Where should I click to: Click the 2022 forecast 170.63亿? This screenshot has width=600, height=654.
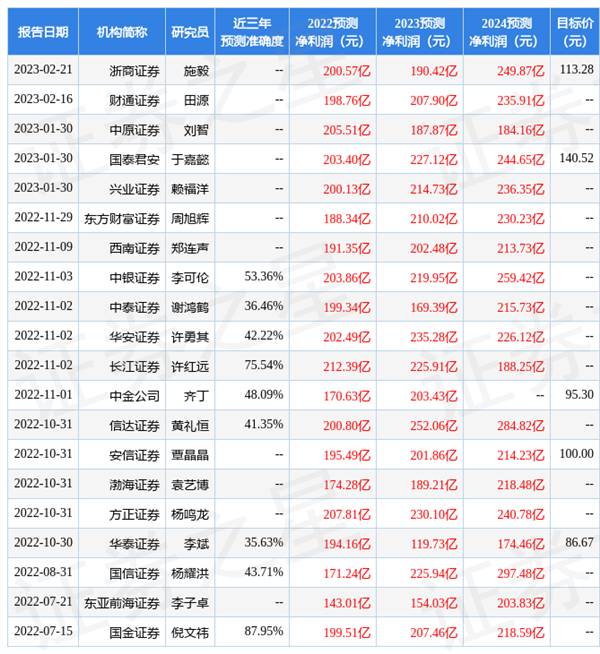[x=347, y=396]
